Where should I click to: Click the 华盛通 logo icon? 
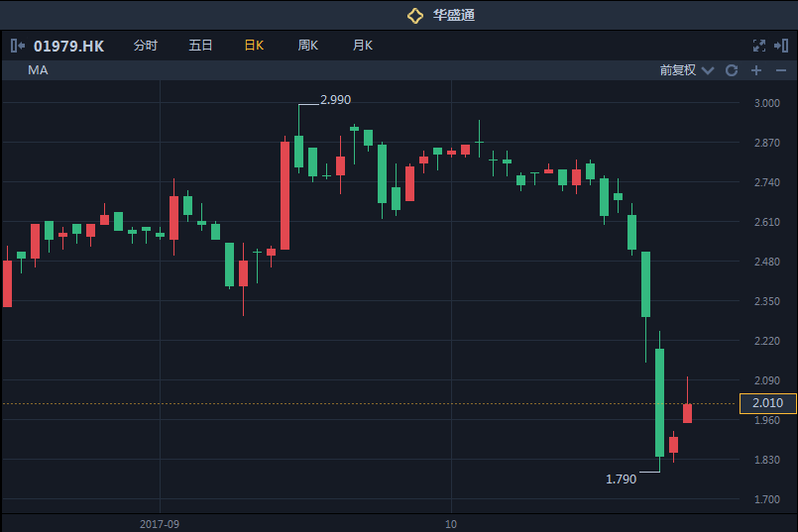(415, 15)
